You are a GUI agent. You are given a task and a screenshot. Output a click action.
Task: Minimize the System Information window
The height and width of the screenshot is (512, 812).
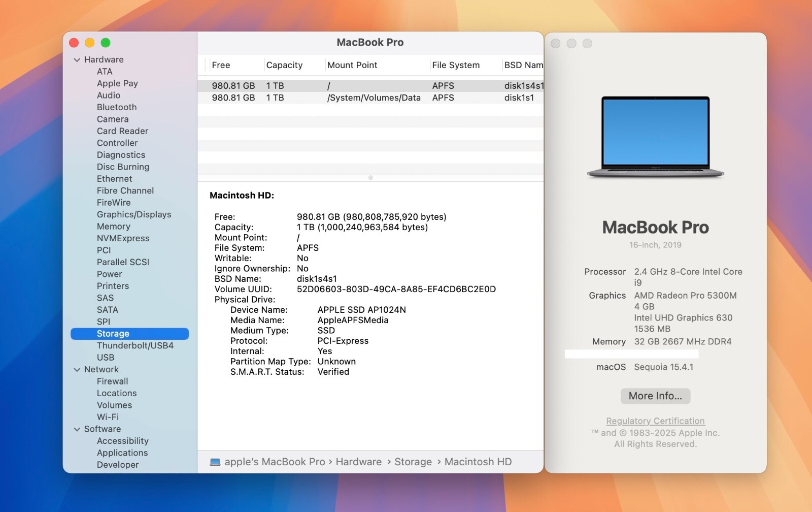tap(90, 43)
